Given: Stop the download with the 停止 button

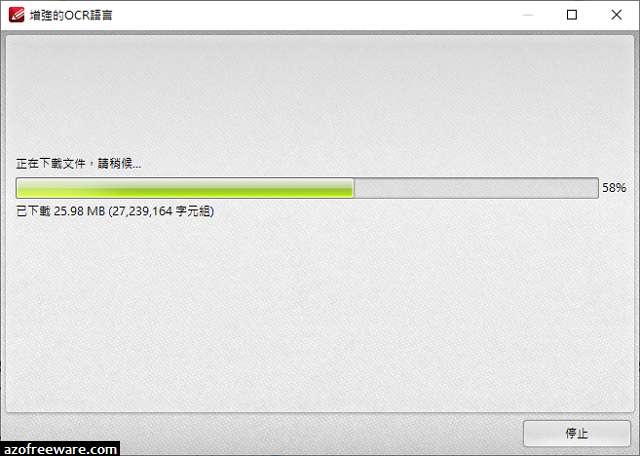Looking at the screenshot, I should (x=577, y=433).
